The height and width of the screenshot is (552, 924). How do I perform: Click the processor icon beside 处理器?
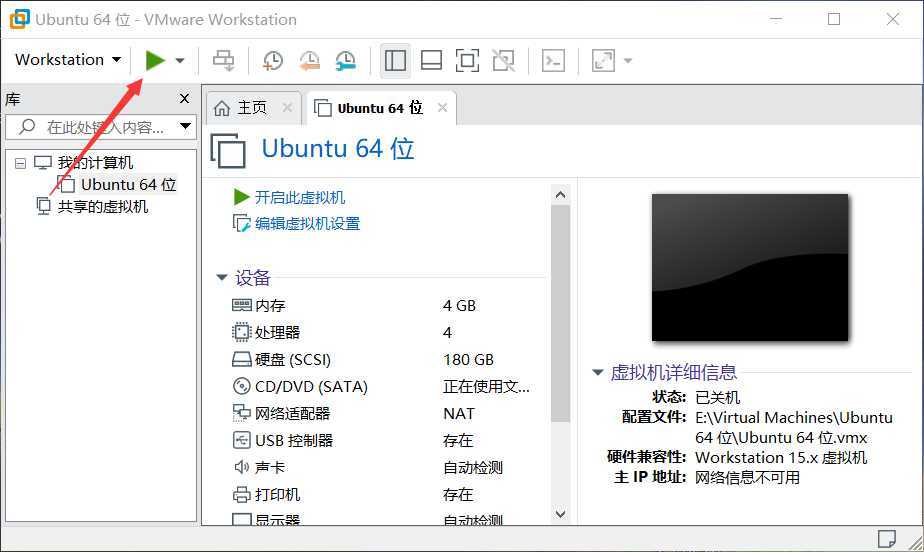[242, 332]
